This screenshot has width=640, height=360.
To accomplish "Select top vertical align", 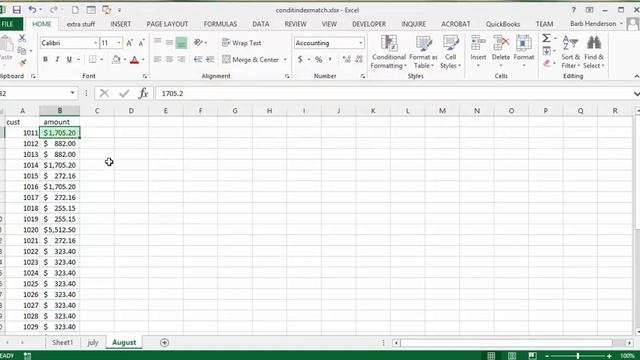I will pyautogui.click(x=157, y=42).
